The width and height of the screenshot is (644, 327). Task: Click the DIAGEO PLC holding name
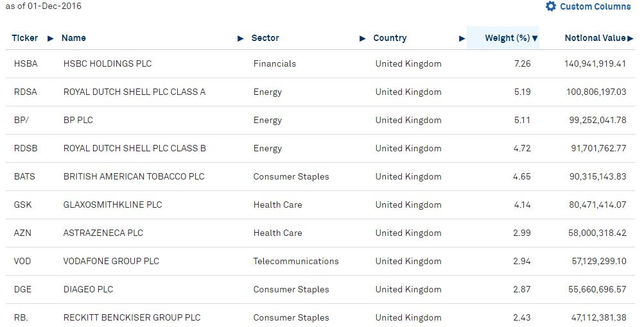tap(88, 290)
